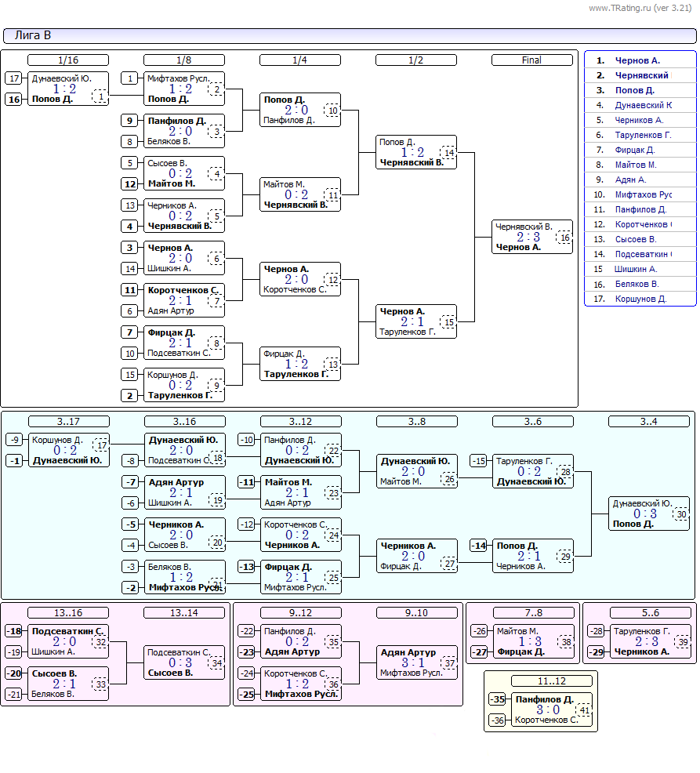
Task: Select the "3..16" round header
Action: [x=185, y=422]
